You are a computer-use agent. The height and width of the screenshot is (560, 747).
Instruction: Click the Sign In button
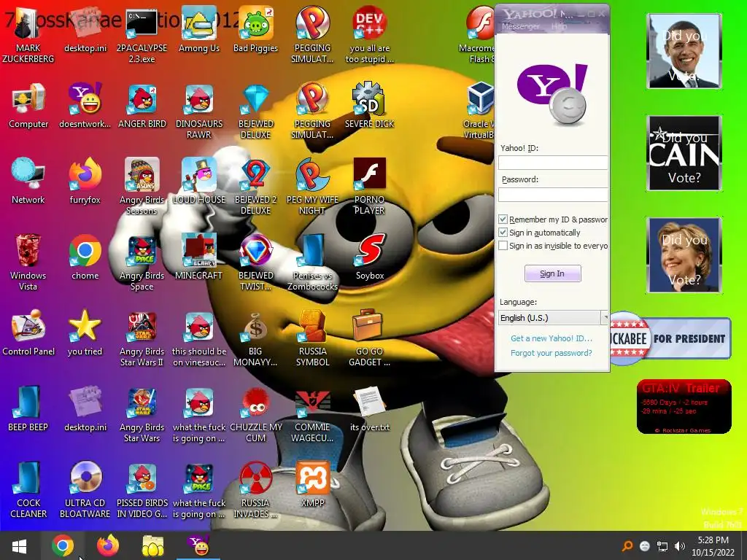[x=553, y=273]
